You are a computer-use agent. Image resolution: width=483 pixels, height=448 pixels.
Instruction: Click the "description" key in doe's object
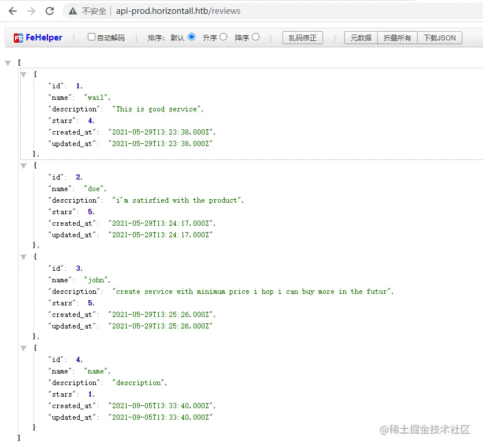coord(74,200)
